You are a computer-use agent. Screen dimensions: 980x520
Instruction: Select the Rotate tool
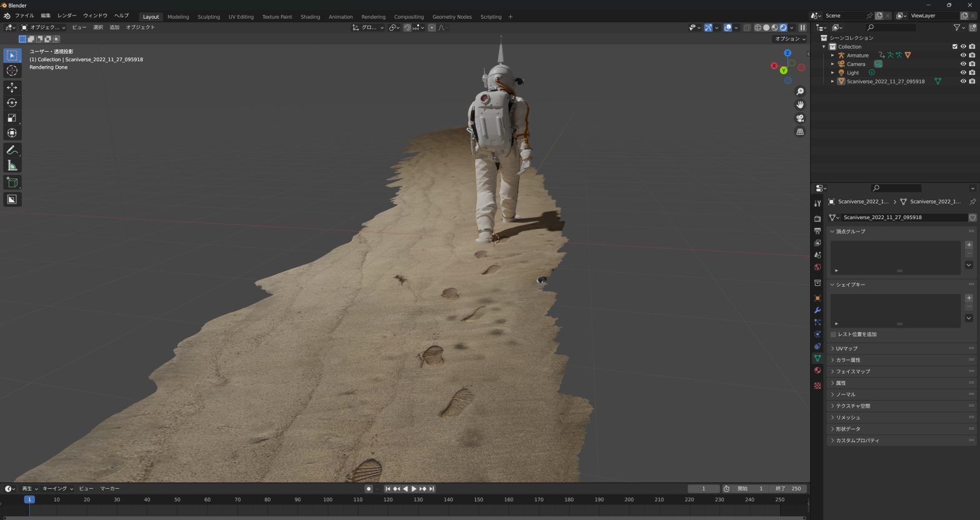tap(12, 103)
